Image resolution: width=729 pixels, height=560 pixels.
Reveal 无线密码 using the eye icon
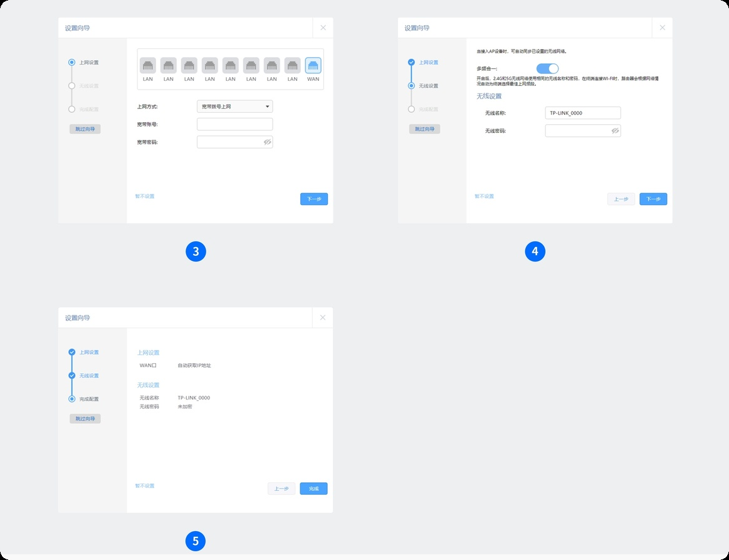[615, 131]
